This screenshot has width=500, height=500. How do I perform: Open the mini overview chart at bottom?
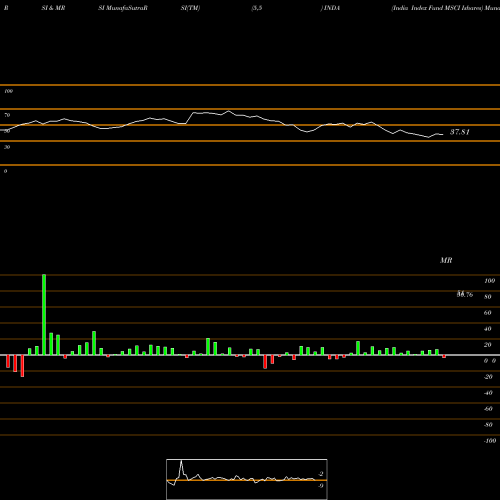click(x=247, y=479)
